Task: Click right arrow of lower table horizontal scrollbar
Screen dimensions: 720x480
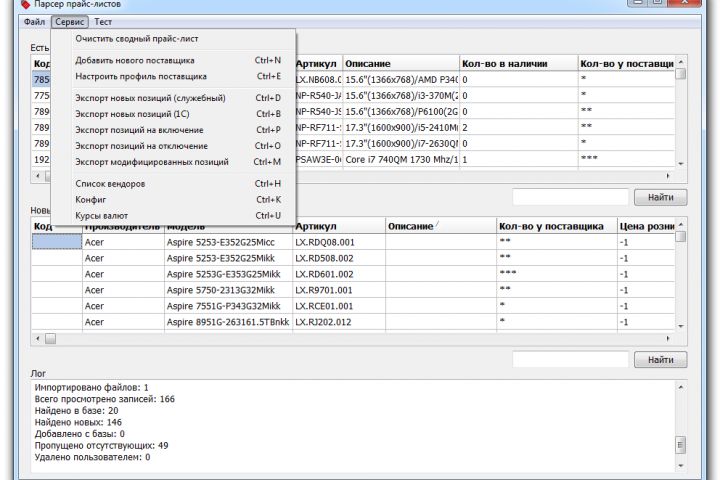Action: click(x=668, y=339)
